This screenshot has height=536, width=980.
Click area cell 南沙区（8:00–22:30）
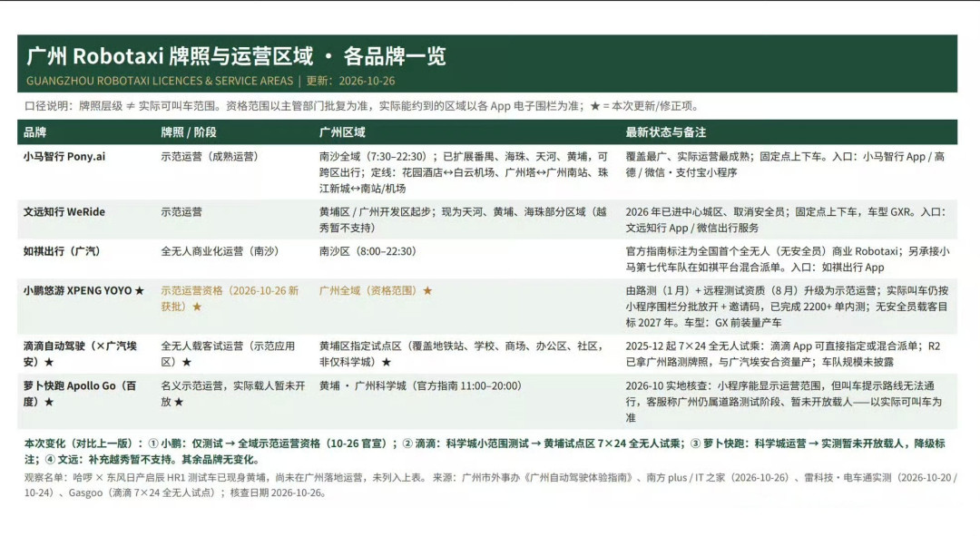coord(367,251)
